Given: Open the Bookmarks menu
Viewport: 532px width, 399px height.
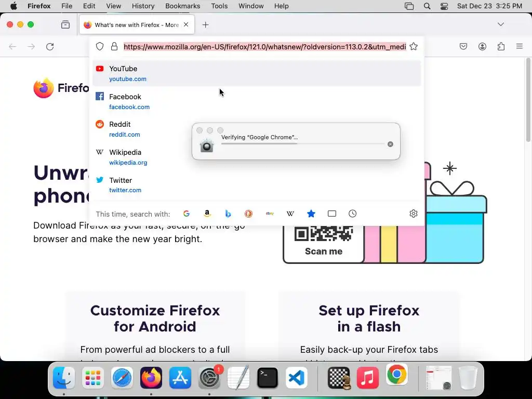Looking at the screenshot, I should (182, 6).
